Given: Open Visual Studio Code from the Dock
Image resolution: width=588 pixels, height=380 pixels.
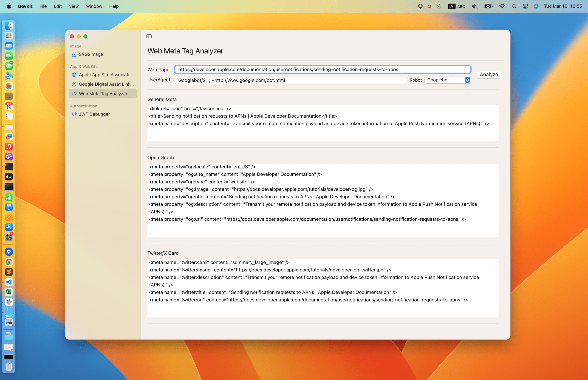Looking at the screenshot, I should coord(9,282).
